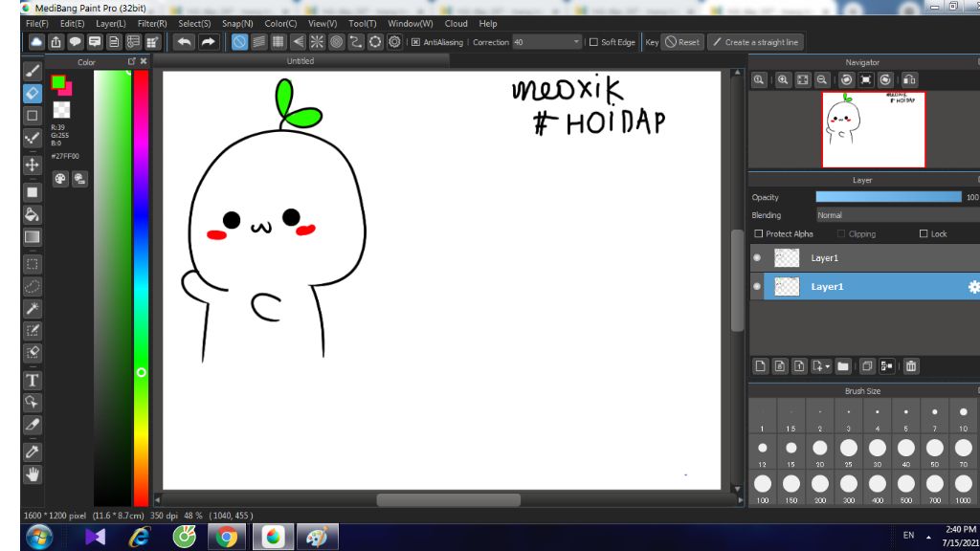Select the top Layer1 thumbnail
The width and height of the screenshot is (980, 551).
787,257
